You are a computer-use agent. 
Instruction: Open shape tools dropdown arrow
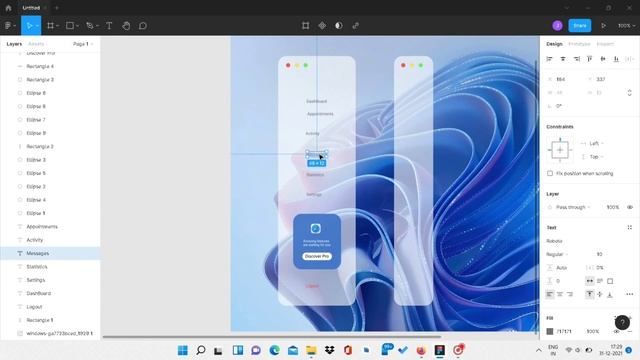pos(77,26)
